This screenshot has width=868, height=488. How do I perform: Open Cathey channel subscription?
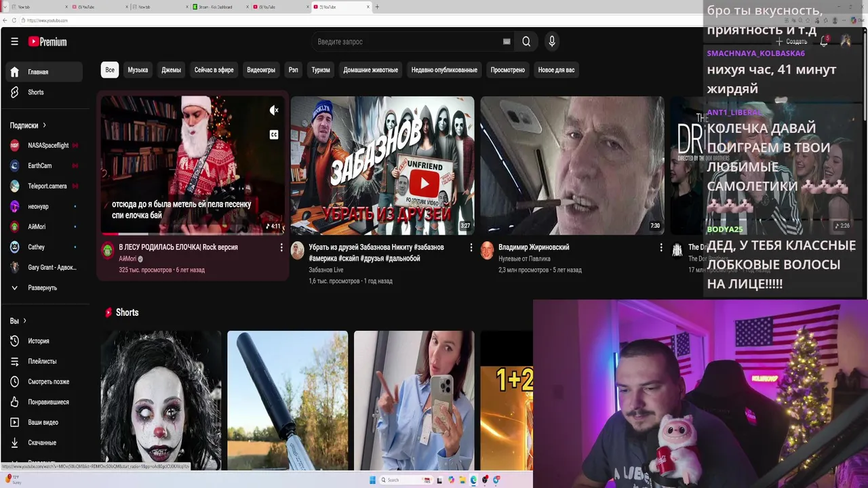click(45, 247)
